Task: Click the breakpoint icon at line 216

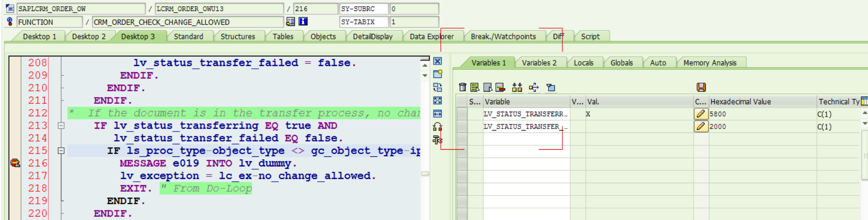Action: 15,163
